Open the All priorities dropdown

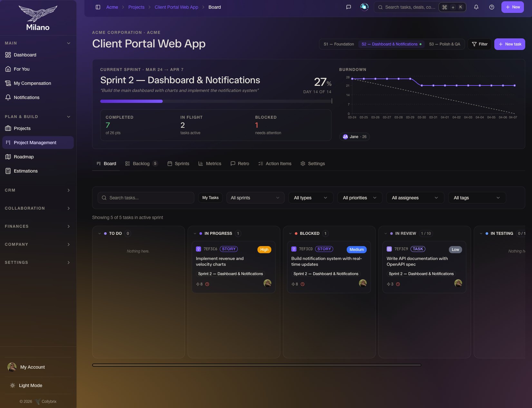[x=360, y=198]
